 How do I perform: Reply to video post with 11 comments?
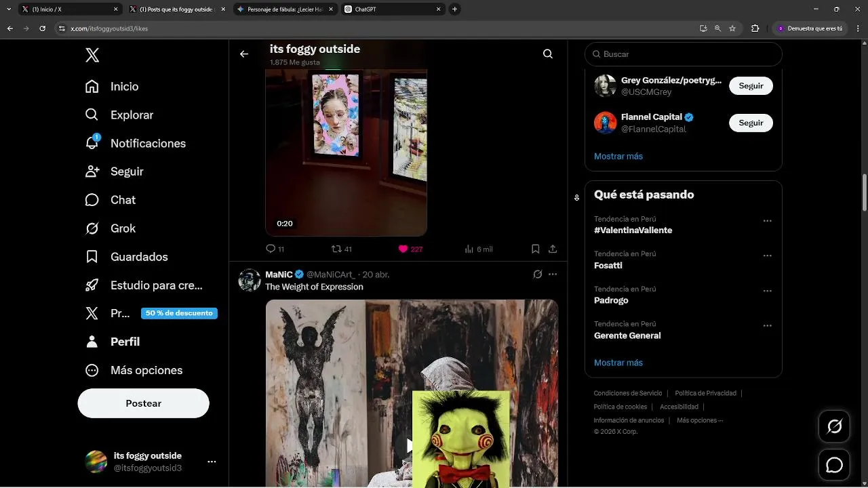(275, 249)
